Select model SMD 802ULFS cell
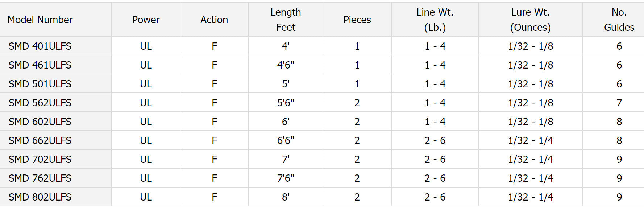 coord(40,197)
